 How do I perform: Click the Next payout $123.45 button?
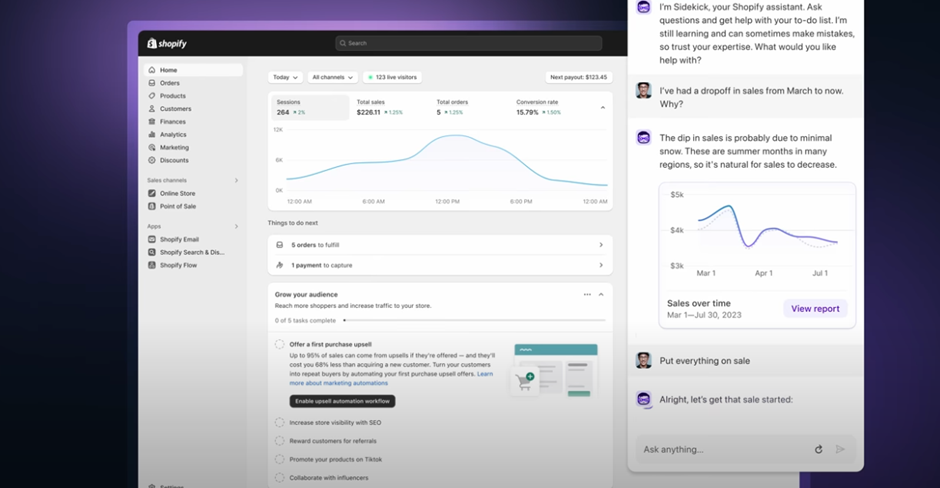tap(579, 77)
